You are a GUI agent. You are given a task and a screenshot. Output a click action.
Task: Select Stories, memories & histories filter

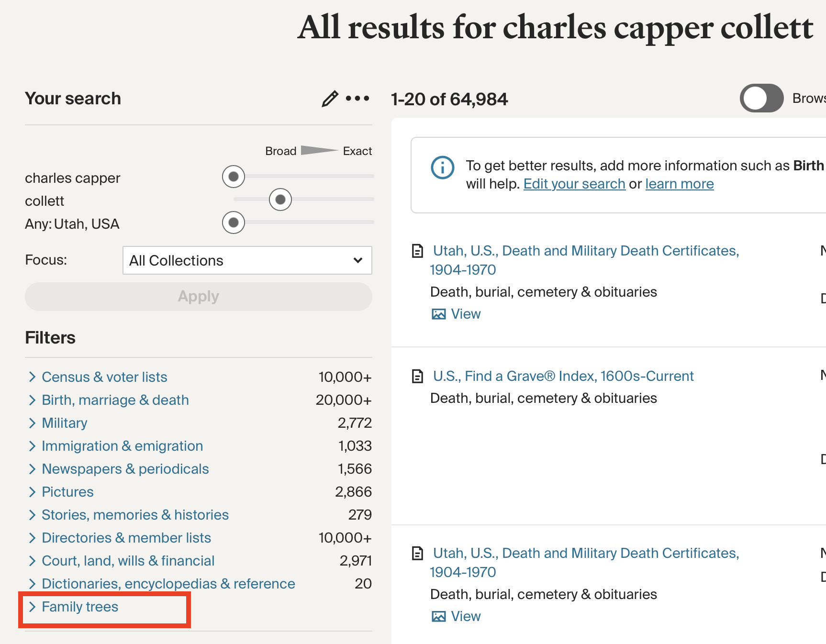click(x=135, y=515)
